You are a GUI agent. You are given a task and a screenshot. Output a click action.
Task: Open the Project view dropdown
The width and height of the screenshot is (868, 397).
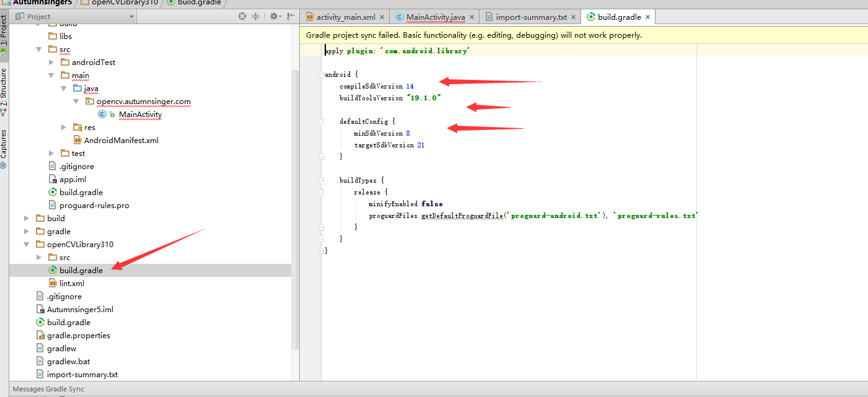[x=131, y=17]
